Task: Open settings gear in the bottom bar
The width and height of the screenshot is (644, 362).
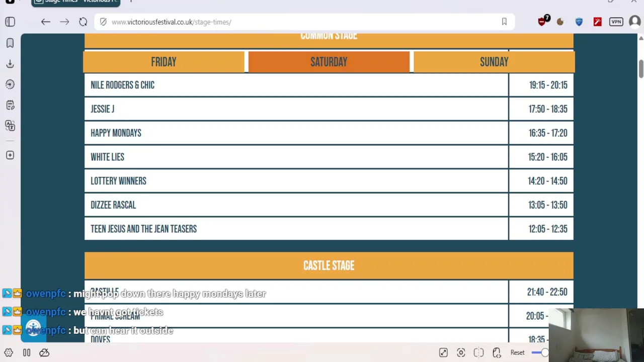Action: [x=9, y=353]
